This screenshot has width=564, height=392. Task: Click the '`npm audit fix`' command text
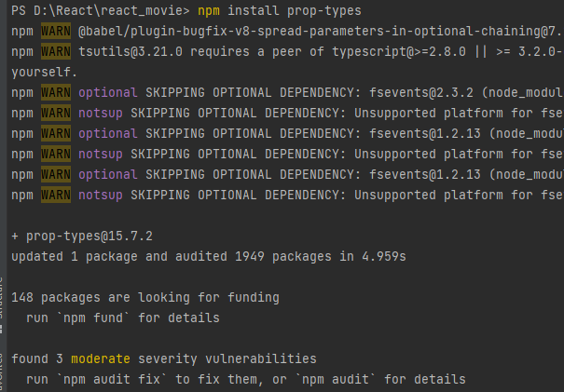(112, 379)
